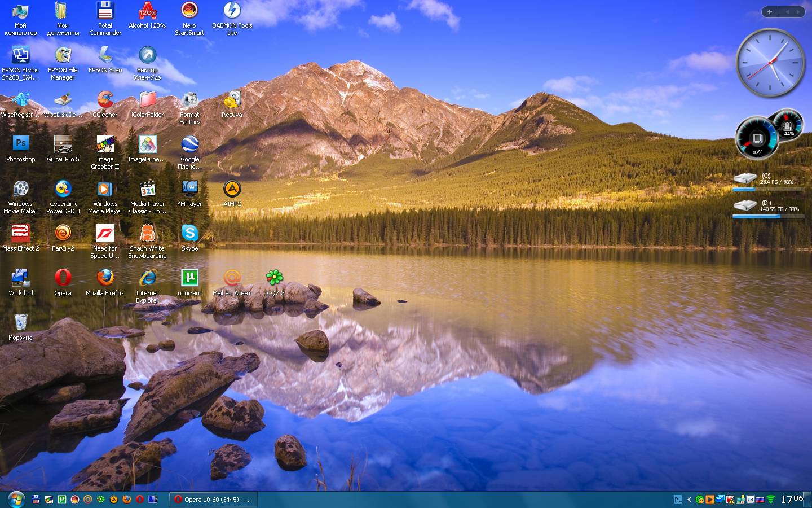Open the DAEMON Tools Lite shortcut

232,11
